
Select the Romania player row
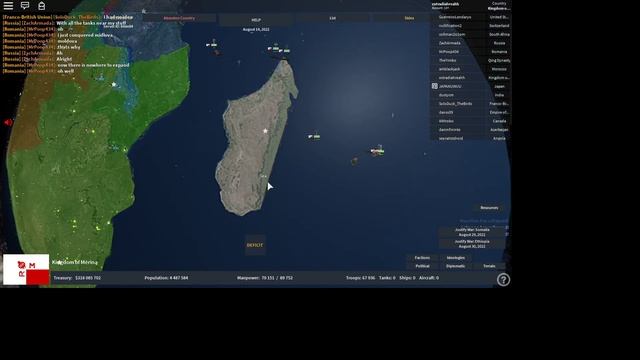click(x=471, y=52)
